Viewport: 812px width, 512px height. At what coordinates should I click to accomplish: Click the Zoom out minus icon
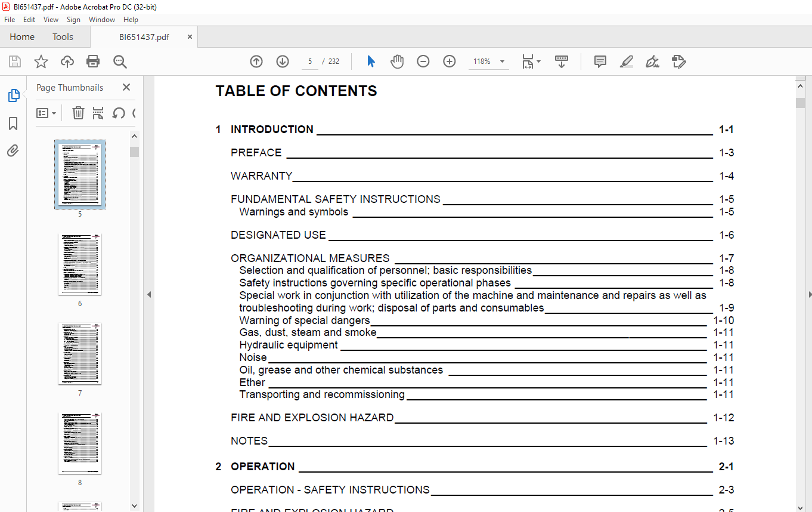(423, 61)
